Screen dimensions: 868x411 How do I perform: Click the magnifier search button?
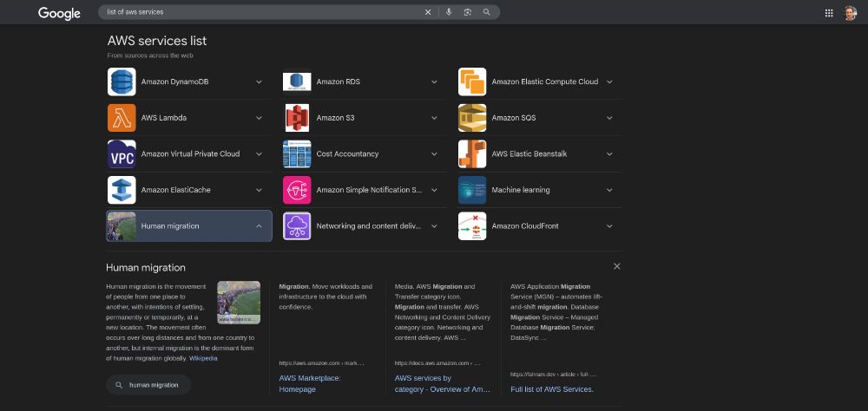[x=487, y=12]
